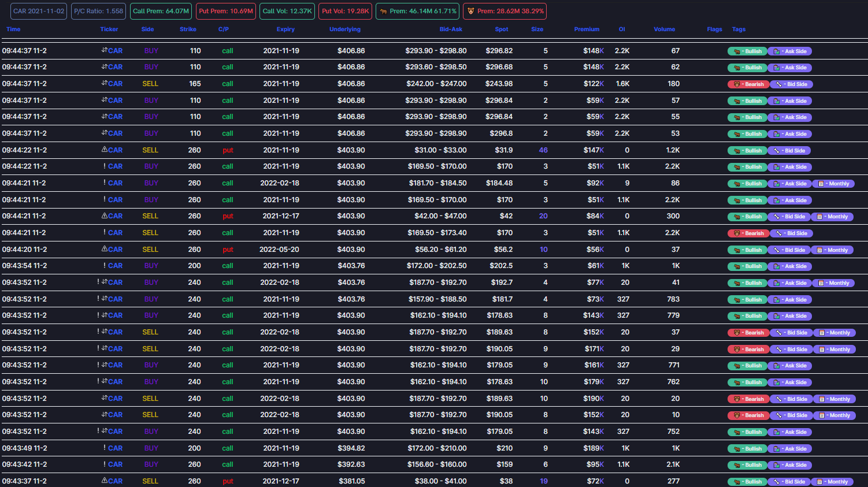
Task: Select the C/P column header
Action: tap(224, 29)
